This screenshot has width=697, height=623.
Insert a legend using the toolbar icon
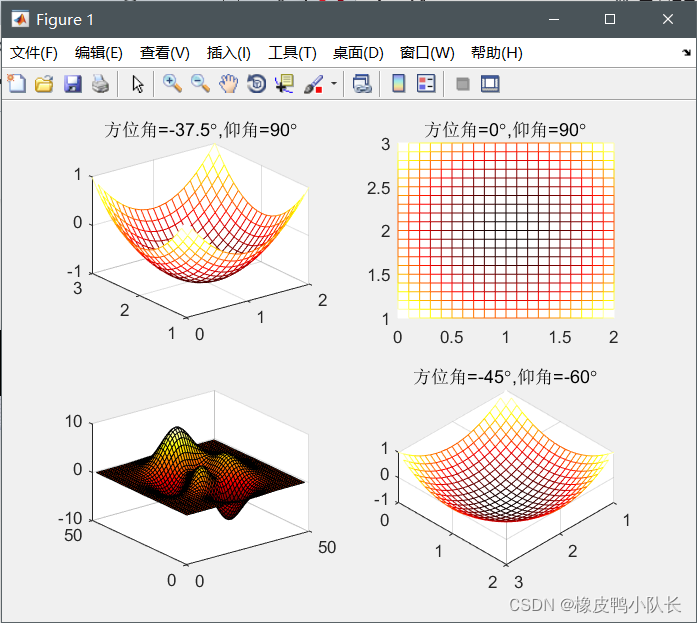[x=426, y=84]
